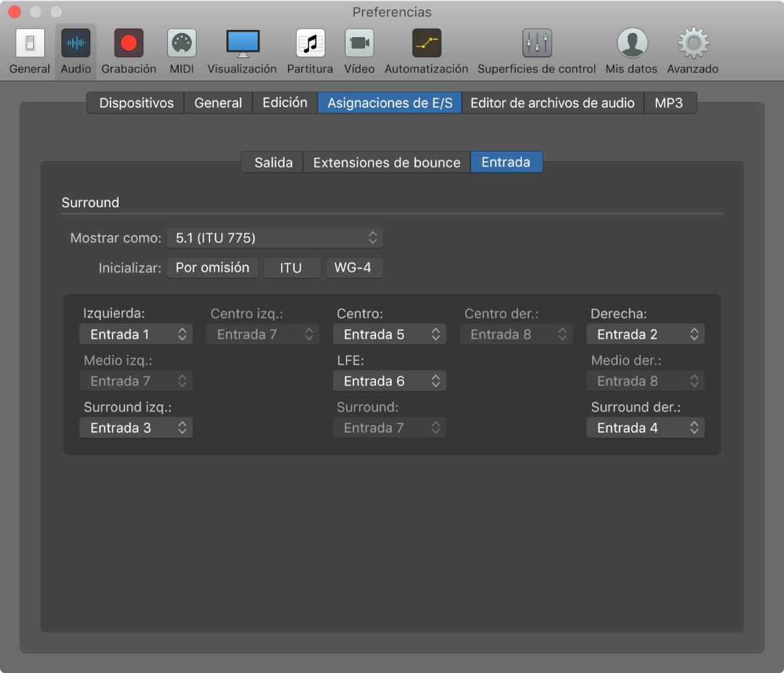Select the Partitura score icon

pyautogui.click(x=310, y=44)
